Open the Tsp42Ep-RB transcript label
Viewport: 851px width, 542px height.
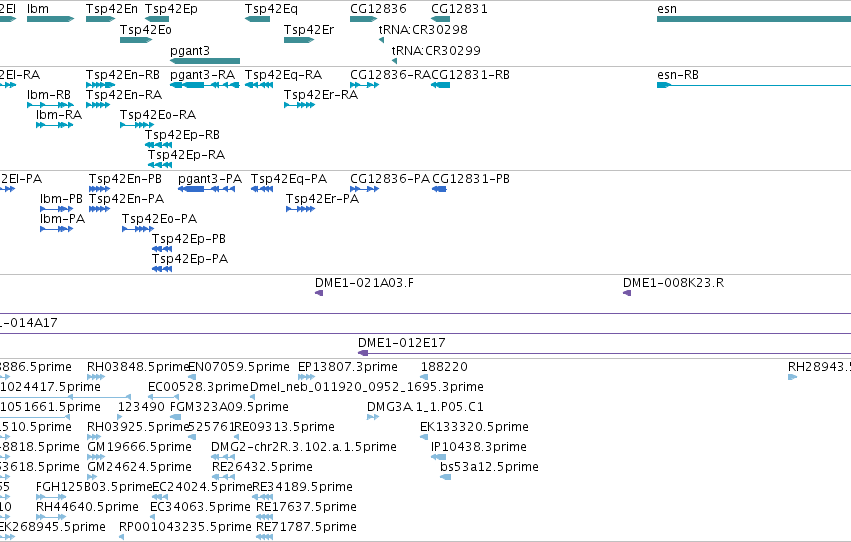click(x=182, y=135)
